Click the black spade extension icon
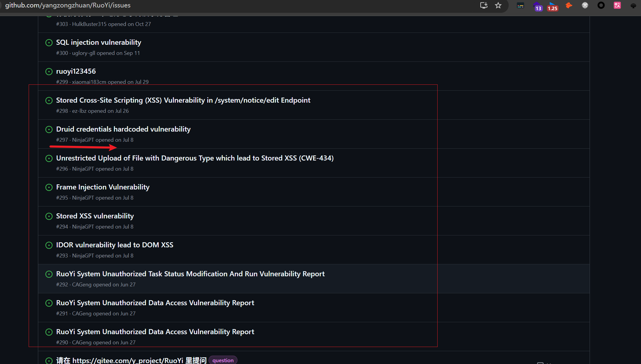 (633, 5)
